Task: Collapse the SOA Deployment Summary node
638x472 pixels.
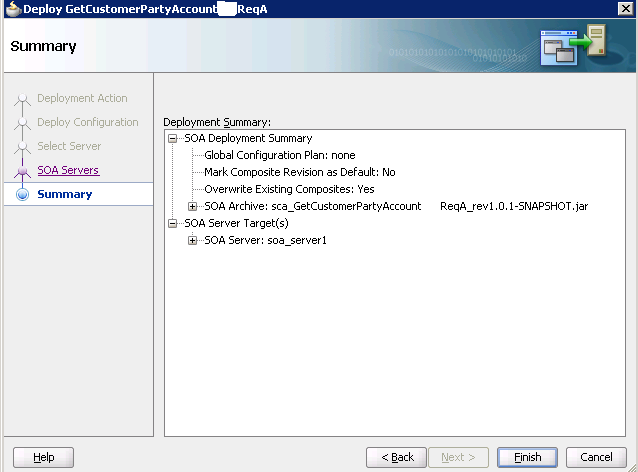Action: 173,139
